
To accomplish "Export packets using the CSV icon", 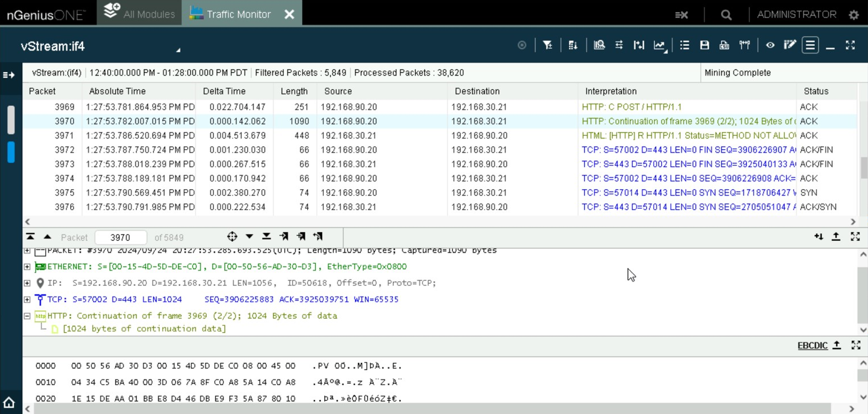I will (x=724, y=46).
